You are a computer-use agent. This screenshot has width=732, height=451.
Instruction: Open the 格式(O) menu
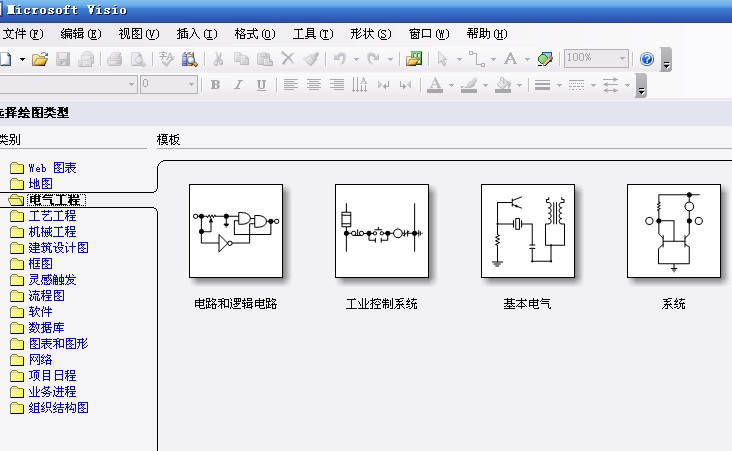[x=255, y=34]
